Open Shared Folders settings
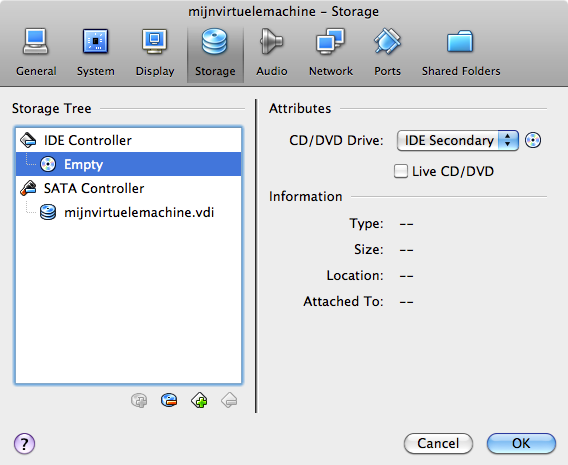This screenshot has height=465, width=568. click(x=460, y=54)
